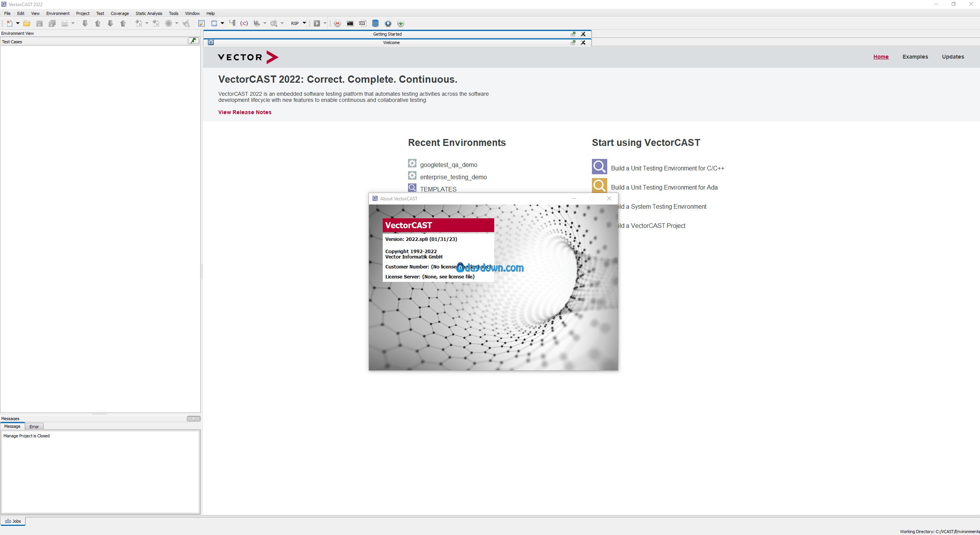Go to the Updates page link
980x535 pixels.
[x=953, y=57]
